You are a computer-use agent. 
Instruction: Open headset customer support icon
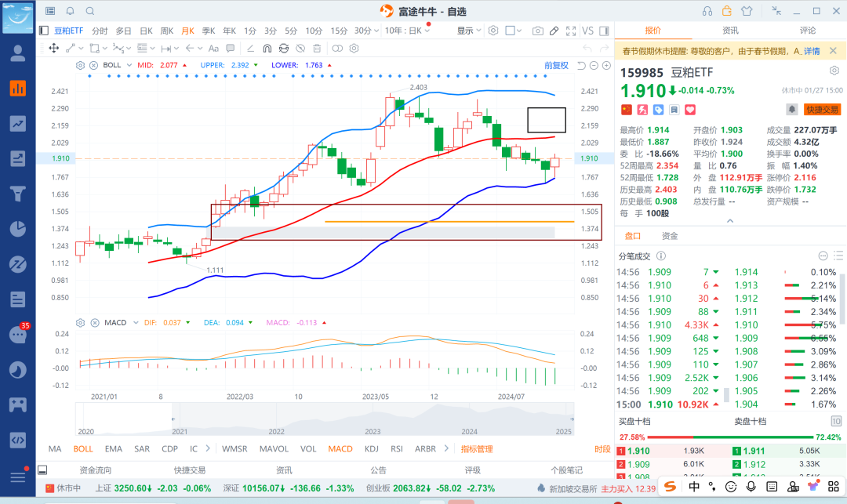(707, 11)
